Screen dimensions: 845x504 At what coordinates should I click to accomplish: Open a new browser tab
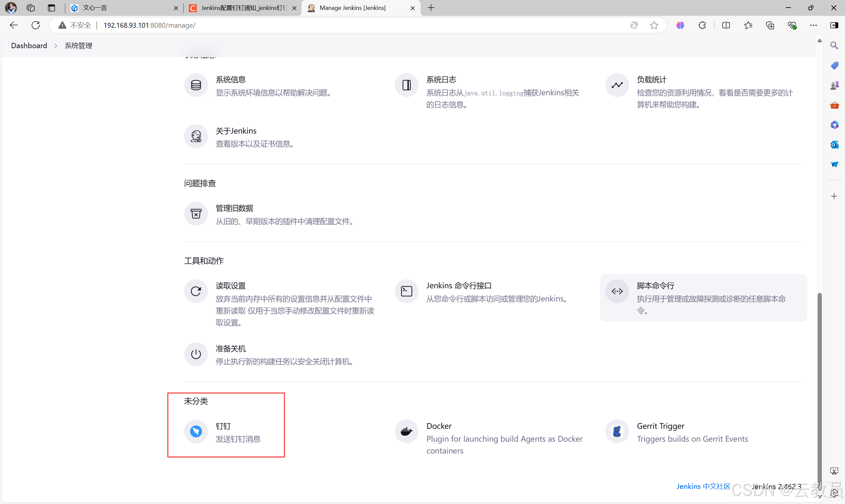[x=431, y=8]
